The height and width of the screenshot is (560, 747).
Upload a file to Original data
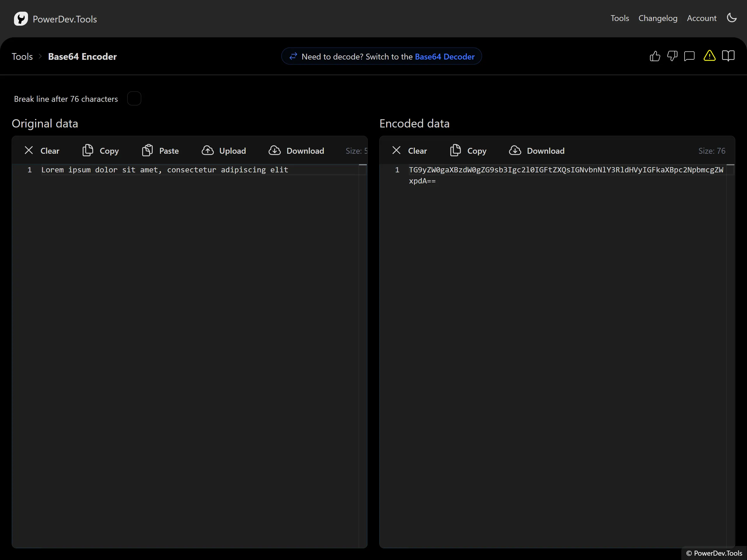[224, 150]
